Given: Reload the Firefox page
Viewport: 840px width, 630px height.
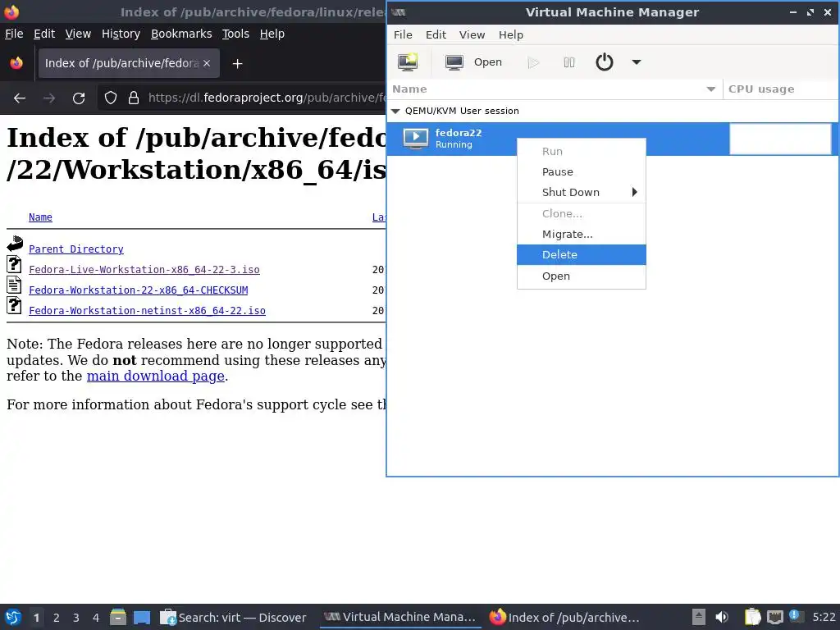Looking at the screenshot, I should click(x=79, y=98).
